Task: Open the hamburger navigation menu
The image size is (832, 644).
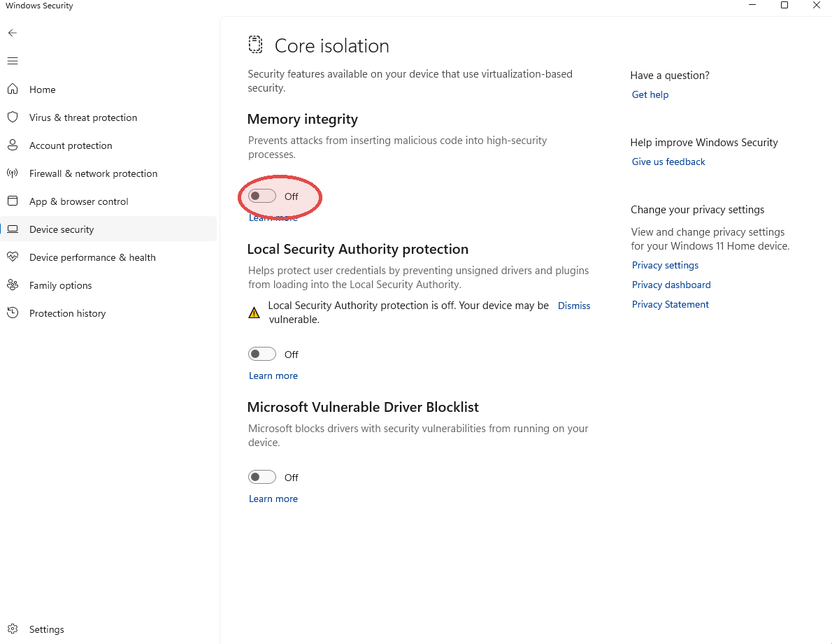Action: 13,61
